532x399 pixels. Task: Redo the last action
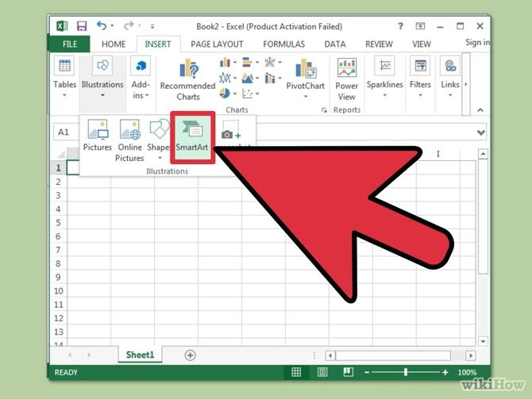(129, 25)
